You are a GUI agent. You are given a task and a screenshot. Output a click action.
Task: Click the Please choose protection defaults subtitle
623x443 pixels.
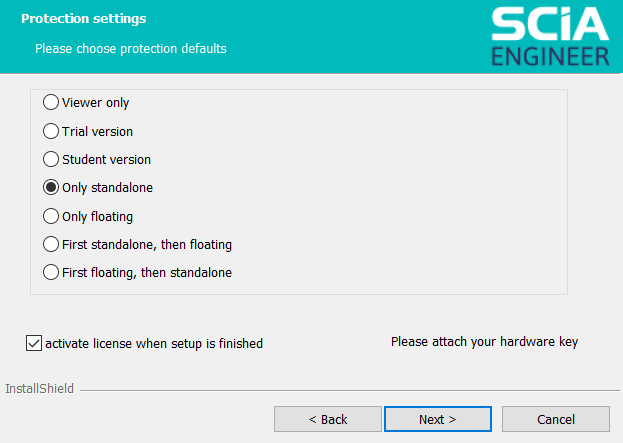[x=131, y=48]
